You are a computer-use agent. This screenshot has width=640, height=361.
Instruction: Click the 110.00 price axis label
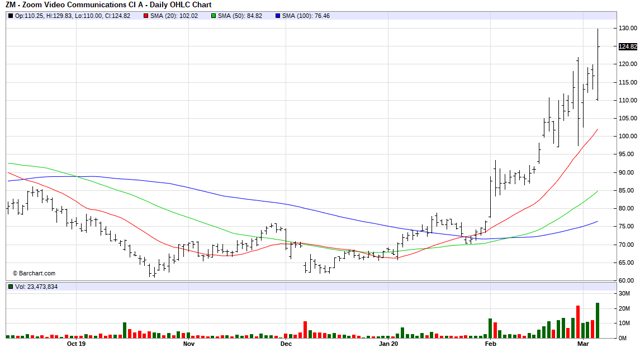pyautogui.click(x=628, y=100)
